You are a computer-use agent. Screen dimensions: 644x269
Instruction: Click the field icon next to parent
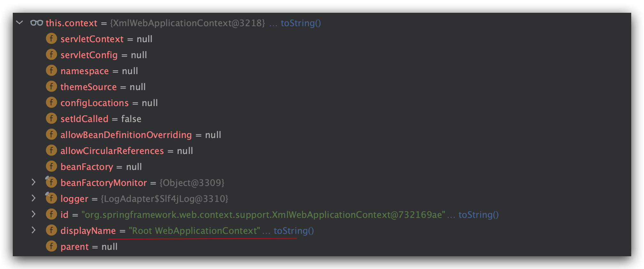(51, 246)
